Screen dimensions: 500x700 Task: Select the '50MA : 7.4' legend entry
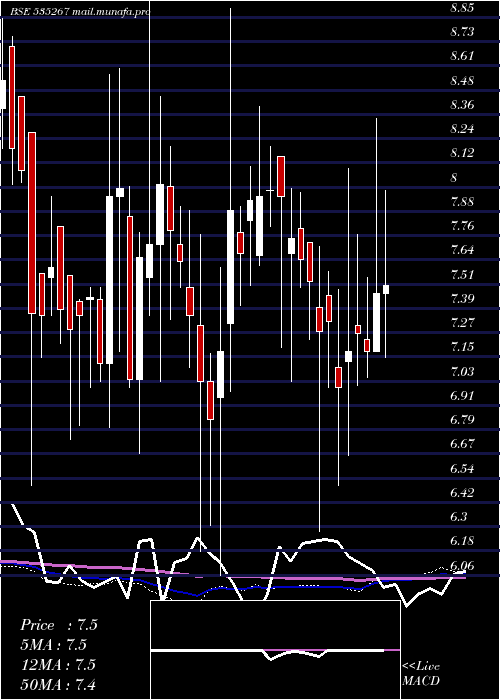coord(58,684)
